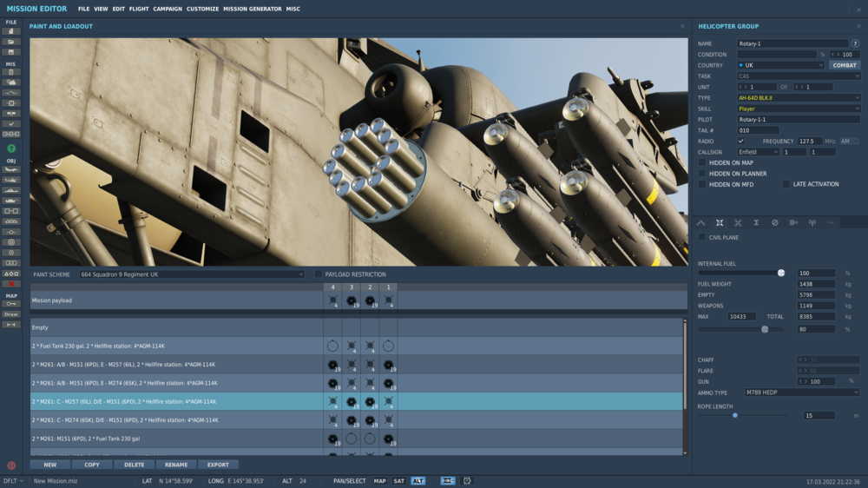868x488 pixels.
Task: Click the settings gear icon in status bar
Action: pos(467,481)
